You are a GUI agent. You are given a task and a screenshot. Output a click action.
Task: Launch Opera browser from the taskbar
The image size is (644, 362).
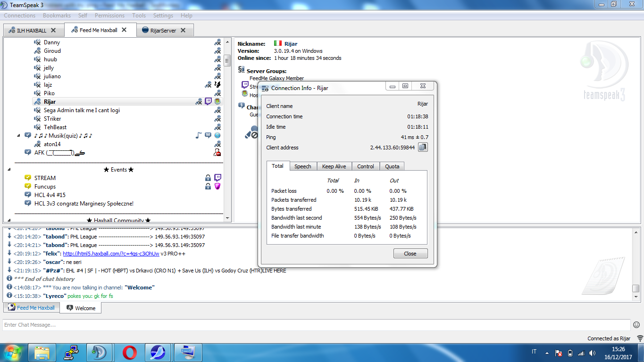point(129,353)
